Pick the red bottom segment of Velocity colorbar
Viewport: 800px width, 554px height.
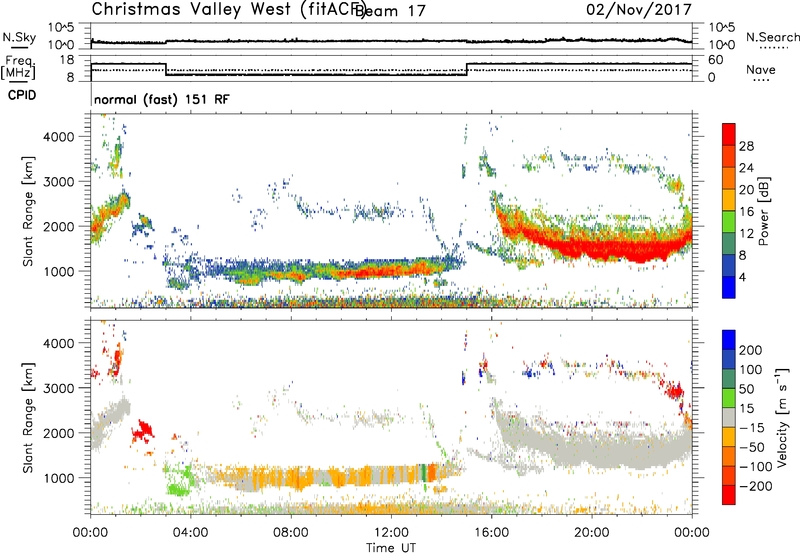click(x=729, y=495)
